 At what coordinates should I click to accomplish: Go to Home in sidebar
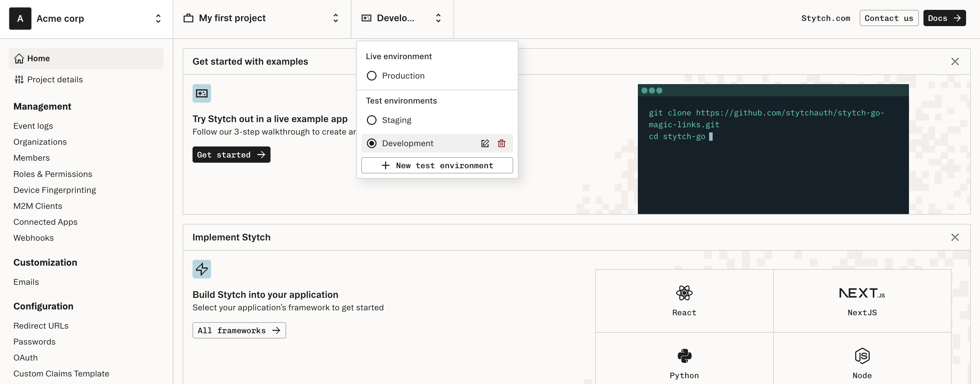tap(86, 59)
